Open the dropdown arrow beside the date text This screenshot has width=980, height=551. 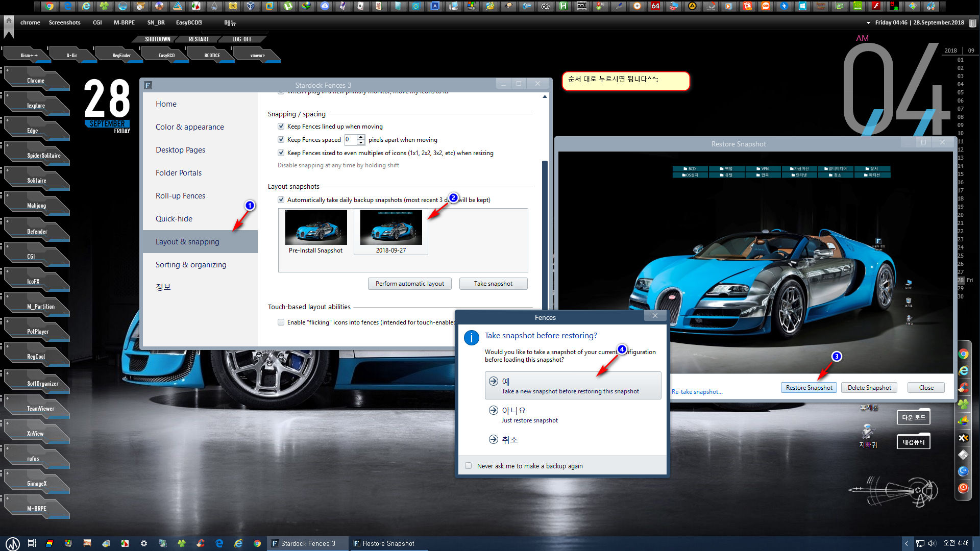click(868, 22)
